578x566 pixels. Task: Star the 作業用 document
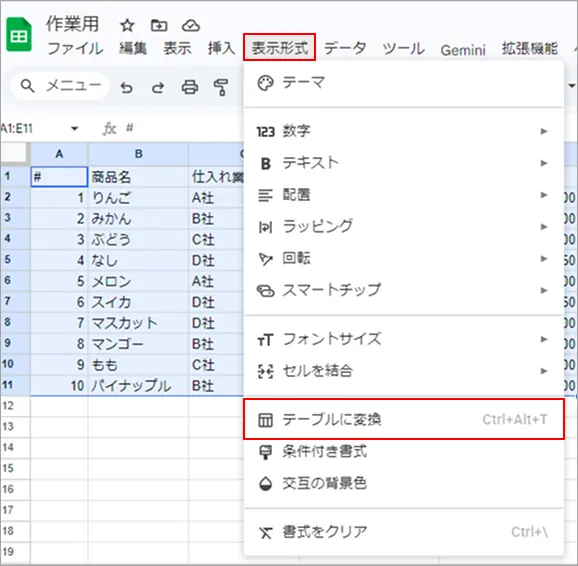(x=127, y=26)
